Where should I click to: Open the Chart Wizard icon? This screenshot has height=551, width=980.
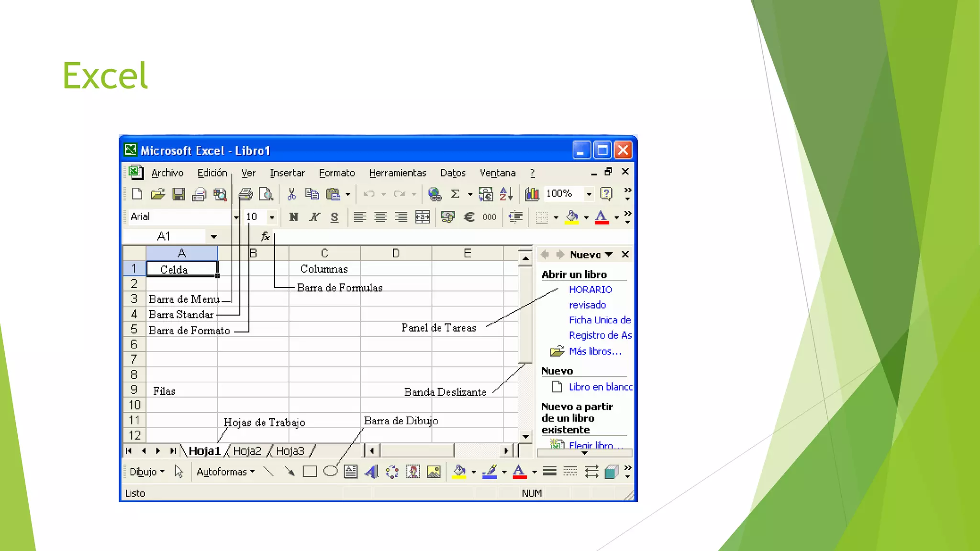pos(532,194)
